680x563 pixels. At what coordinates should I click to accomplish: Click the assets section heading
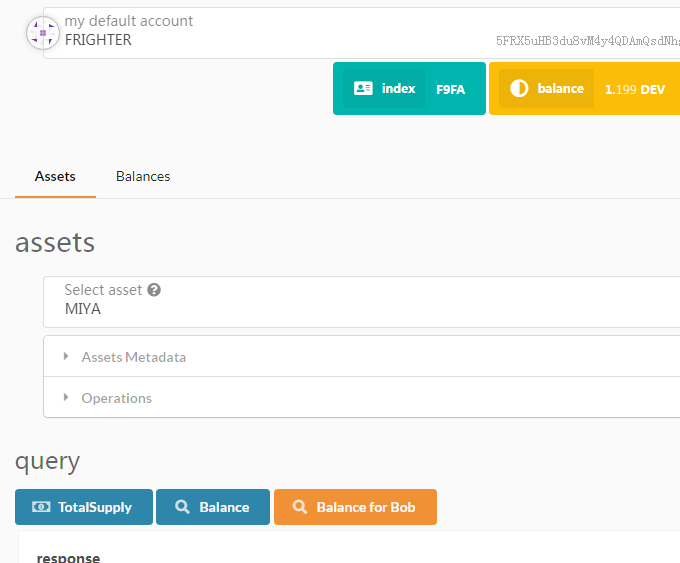point(55,242)
